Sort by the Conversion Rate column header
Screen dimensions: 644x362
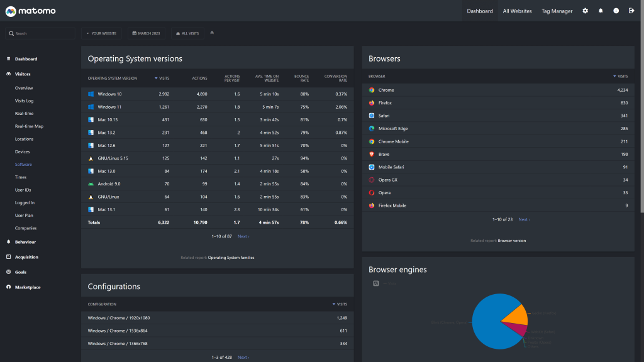pos(336,79)
